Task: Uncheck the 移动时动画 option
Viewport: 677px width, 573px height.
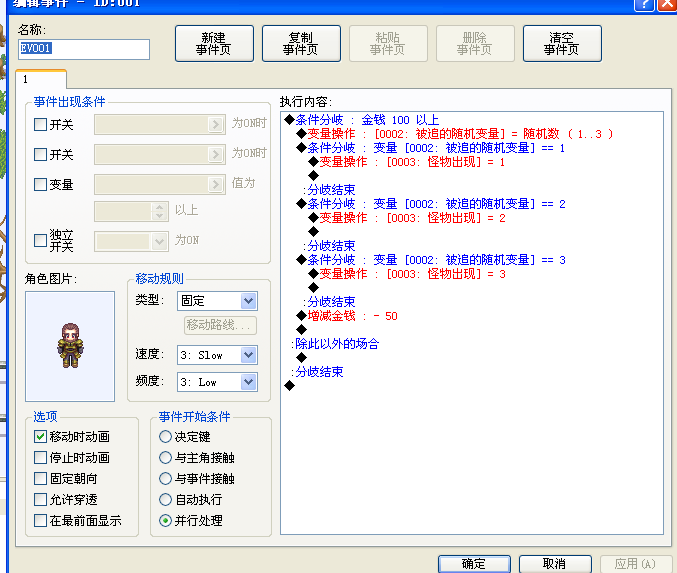Action: (40, 437)
